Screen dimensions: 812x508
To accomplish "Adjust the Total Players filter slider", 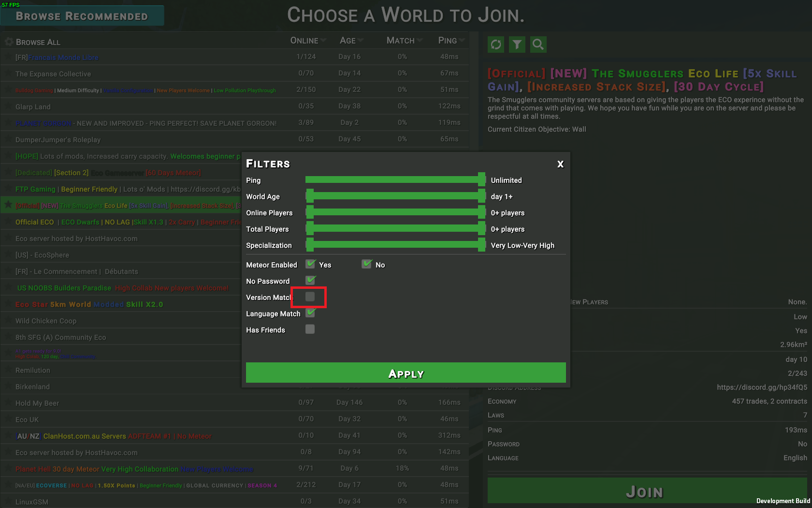I will [395, 229].
